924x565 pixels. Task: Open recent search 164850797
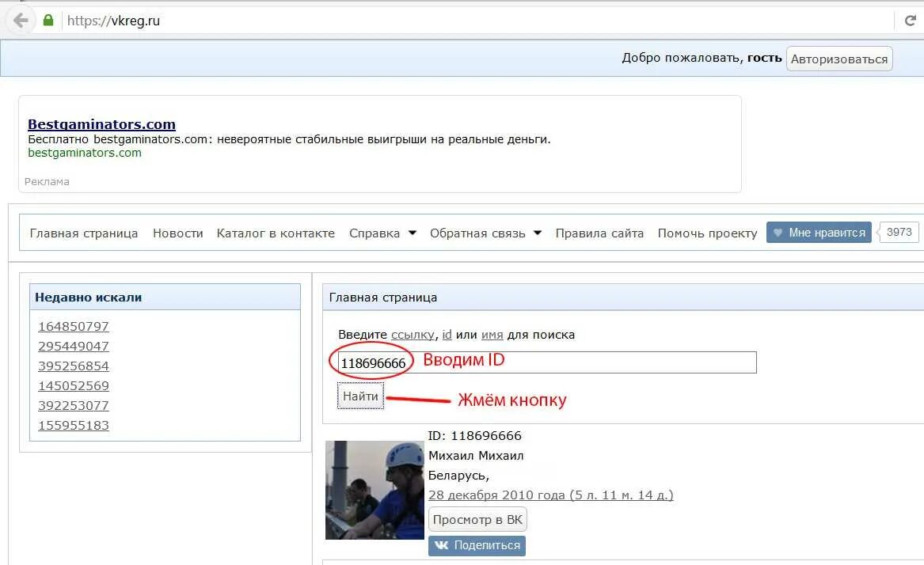coord(74,326)
